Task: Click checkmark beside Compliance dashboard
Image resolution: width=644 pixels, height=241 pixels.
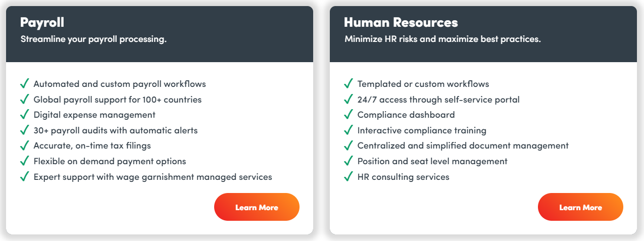Action: click(x=348, y=115)
